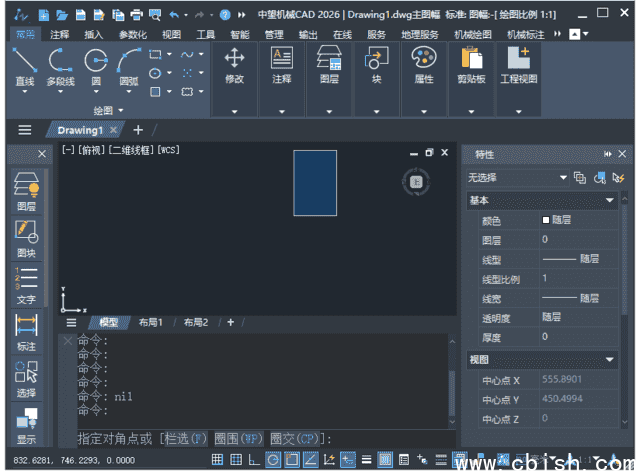The height and width of the screenshot is (475, 640).
Task: Add a new drawing tab with plus button
Action: [x=138, y=130]
